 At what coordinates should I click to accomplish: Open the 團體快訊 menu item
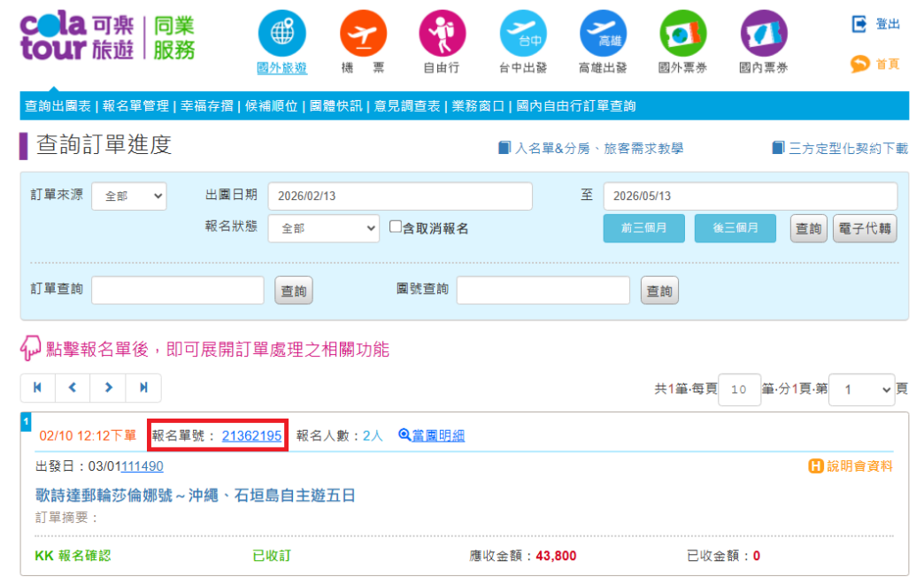tap(335, 106)
